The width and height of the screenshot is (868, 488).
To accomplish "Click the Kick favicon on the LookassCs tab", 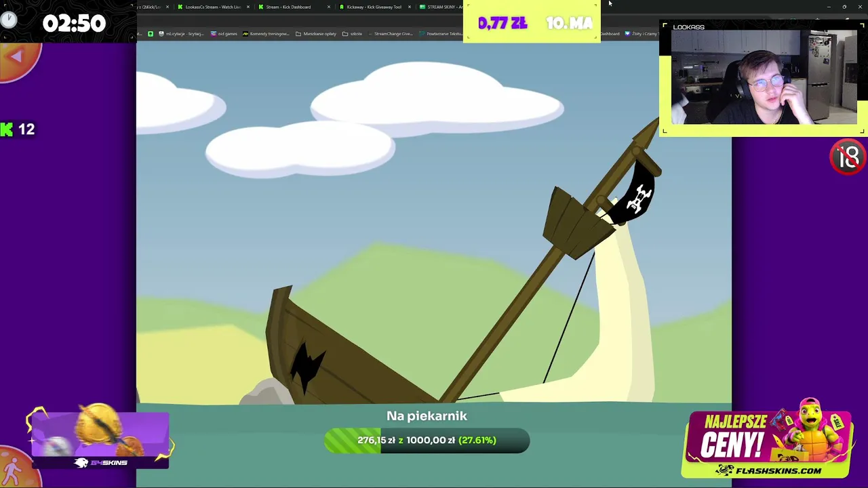I will [x=180, y=7].
